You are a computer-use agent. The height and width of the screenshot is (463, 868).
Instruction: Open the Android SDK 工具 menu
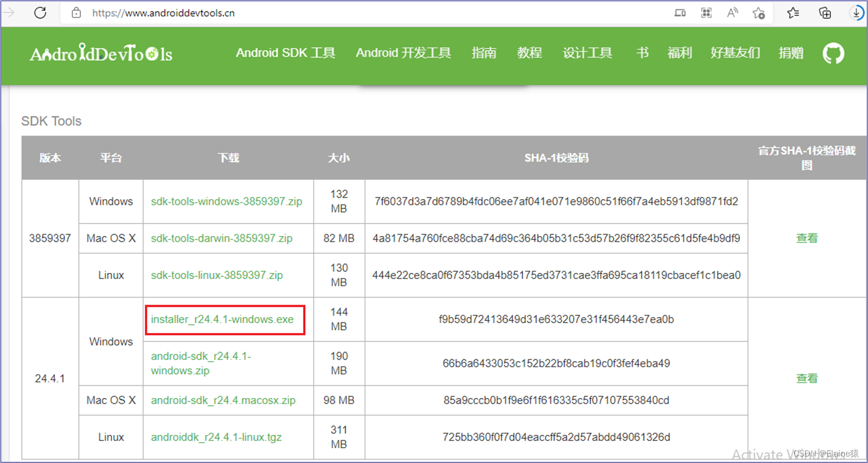tap(286, 53)
